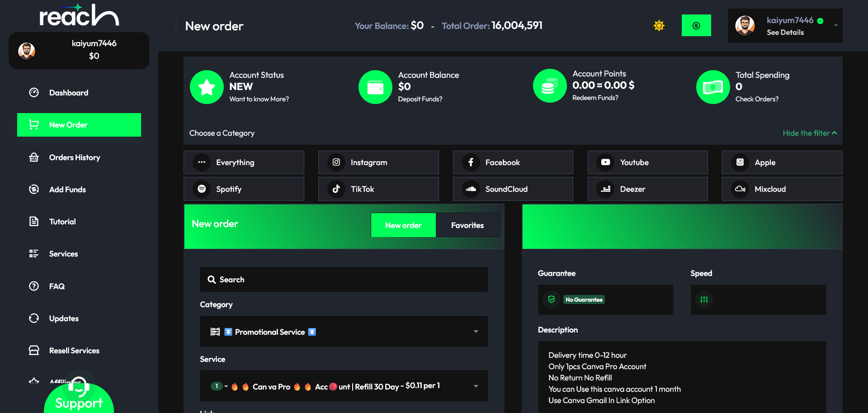Image resolution: width=868 pixels, height=413 pixels.
Task: Switch to the Favorites tab
Action: [x=467, y=225]
